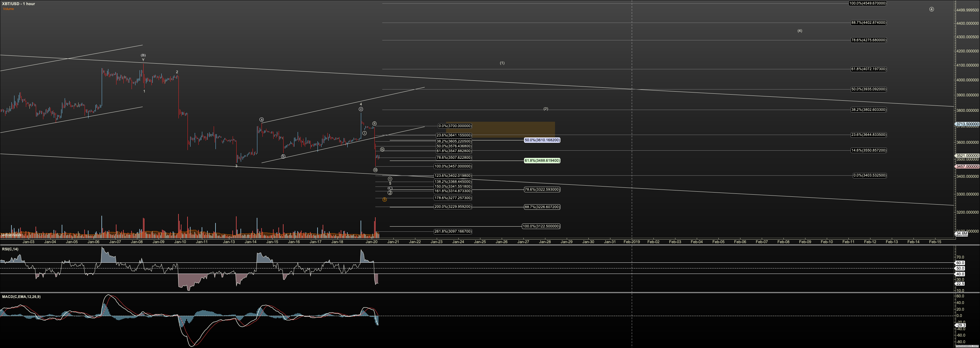Click the 138.2%(3368.445000) extension label
Screen dimensions: 980x348
pos(453,182)
